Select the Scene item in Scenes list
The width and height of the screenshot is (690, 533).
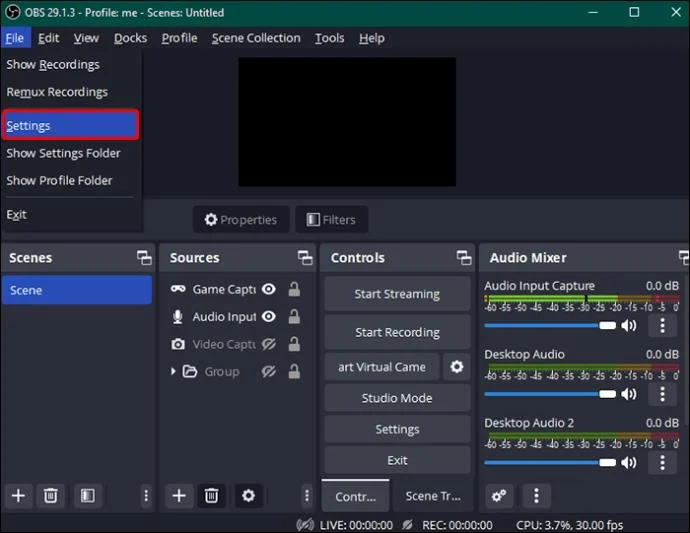click(x=77, y=290)
